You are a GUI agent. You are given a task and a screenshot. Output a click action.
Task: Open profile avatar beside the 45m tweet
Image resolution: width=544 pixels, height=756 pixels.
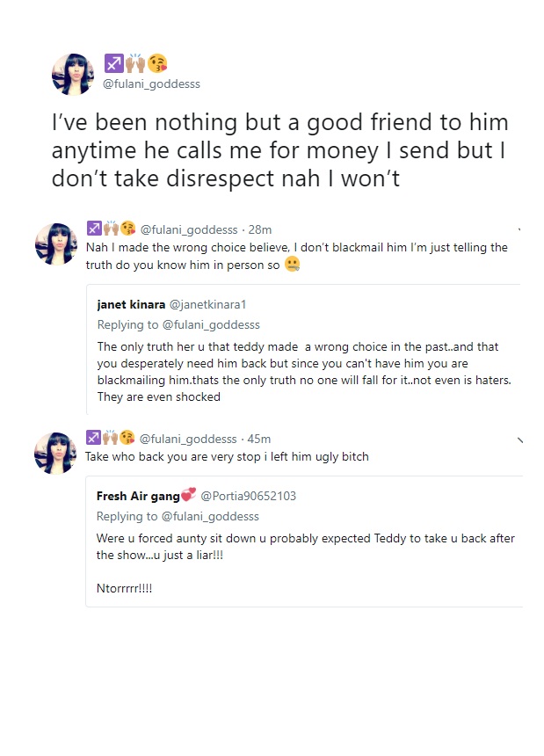pos(55,453)
